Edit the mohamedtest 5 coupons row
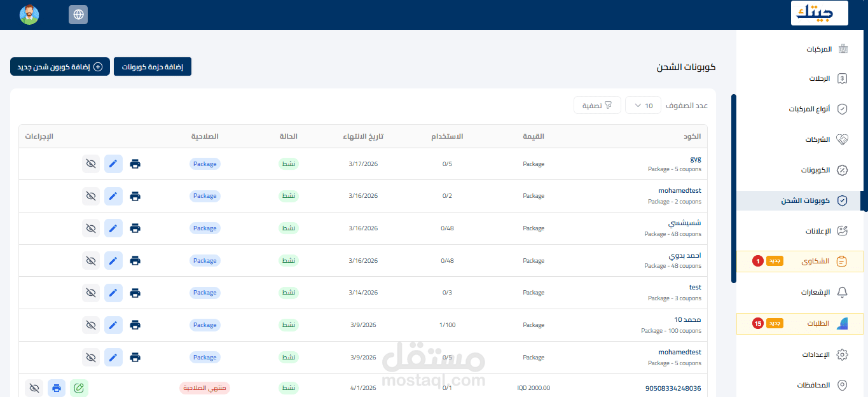 tap(113, 358)
